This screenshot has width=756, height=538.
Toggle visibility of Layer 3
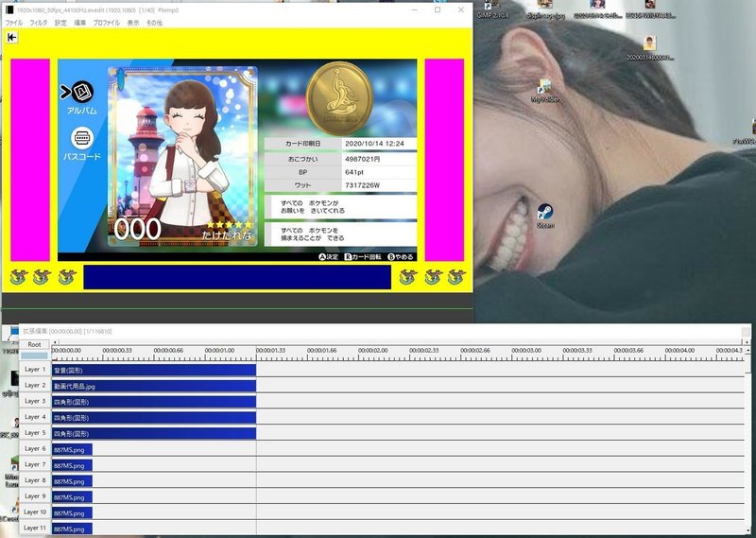click(x=35, y=401)
